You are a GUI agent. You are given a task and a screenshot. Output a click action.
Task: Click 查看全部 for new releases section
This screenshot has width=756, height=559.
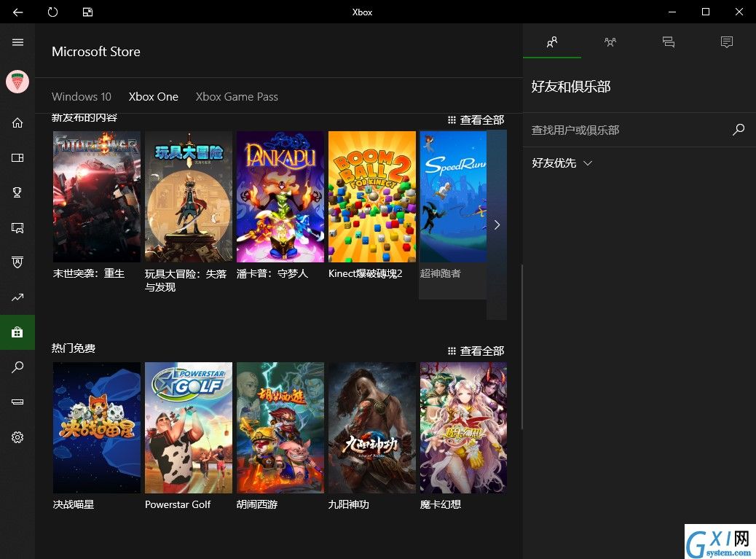click(476, 120)
